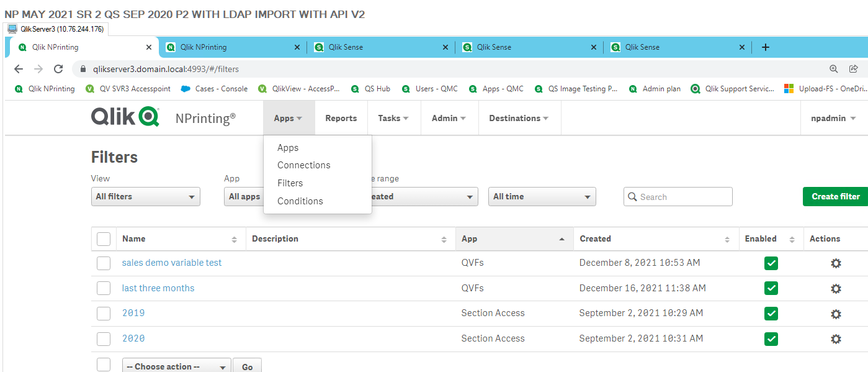Click the Create filter button
The width and height of the screenshot is (868, 372).
click(x=835, y=196)
